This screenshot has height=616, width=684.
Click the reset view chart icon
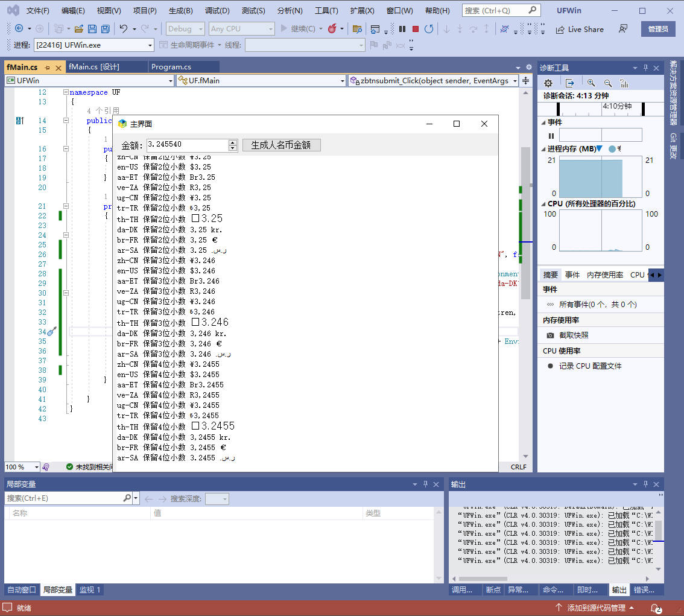pyautogui.click(x=624, y=83)
